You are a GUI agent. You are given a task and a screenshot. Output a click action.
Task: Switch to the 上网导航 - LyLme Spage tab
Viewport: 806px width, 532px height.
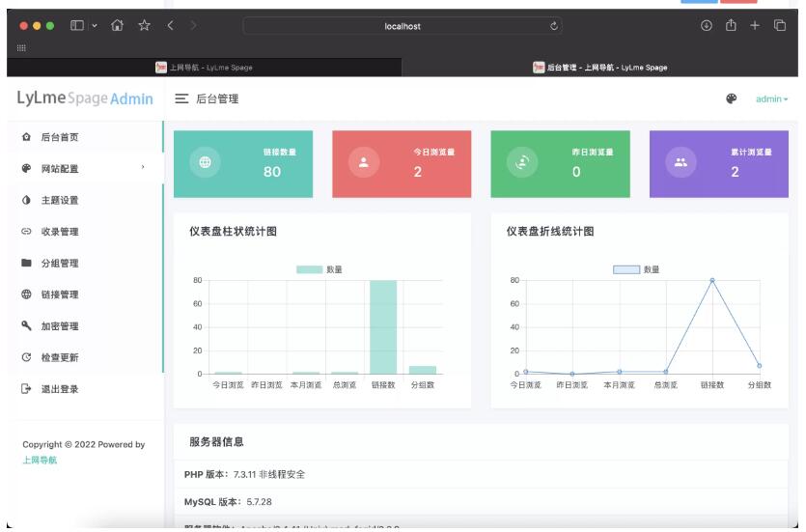[204, 68]
